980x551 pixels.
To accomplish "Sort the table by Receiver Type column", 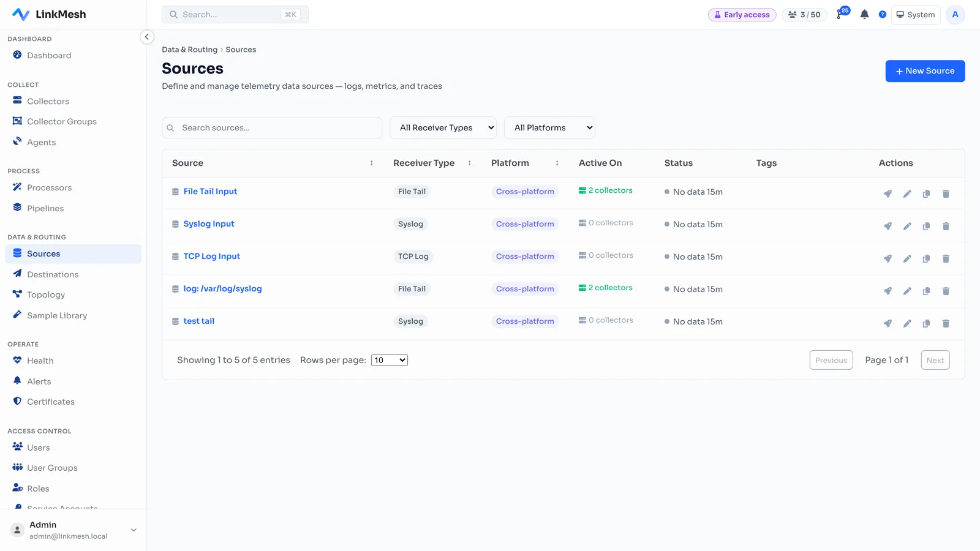I will click(x=469, y=163).
